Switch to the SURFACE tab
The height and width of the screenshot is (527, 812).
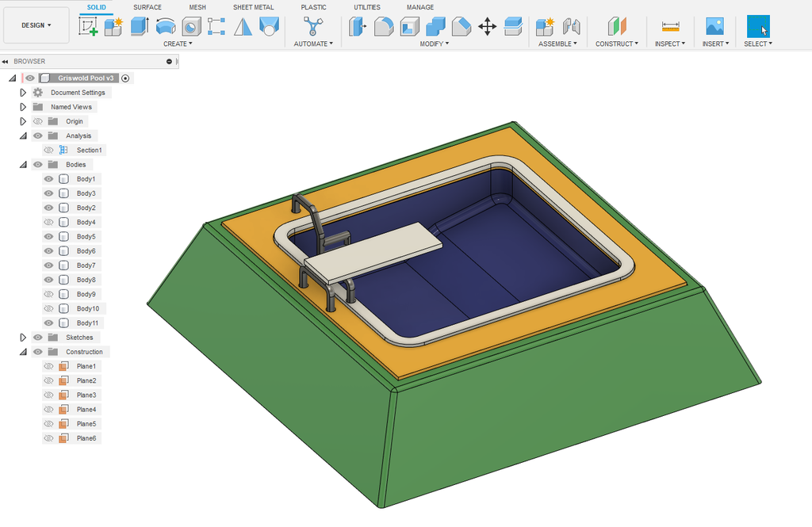pyautogui.click(x=147, y=7)
